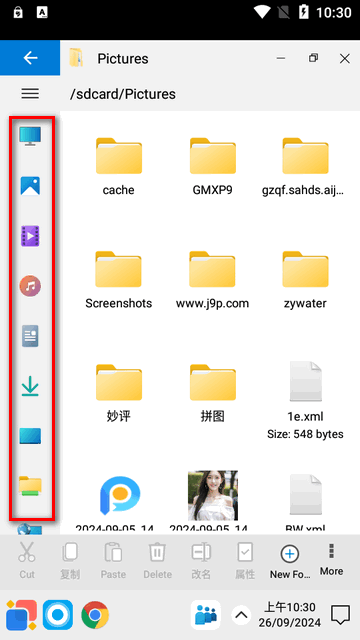The height and width of the screenshot is (640, 360).
Task: Click the 改名 rename tool
Action: pyautogui.click(x=201, y=561)
